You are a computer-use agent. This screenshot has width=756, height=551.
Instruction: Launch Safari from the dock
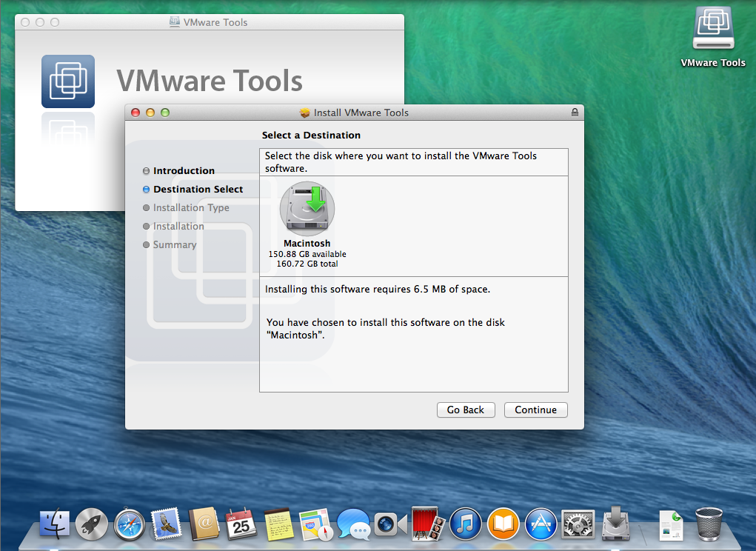(130, 525)
